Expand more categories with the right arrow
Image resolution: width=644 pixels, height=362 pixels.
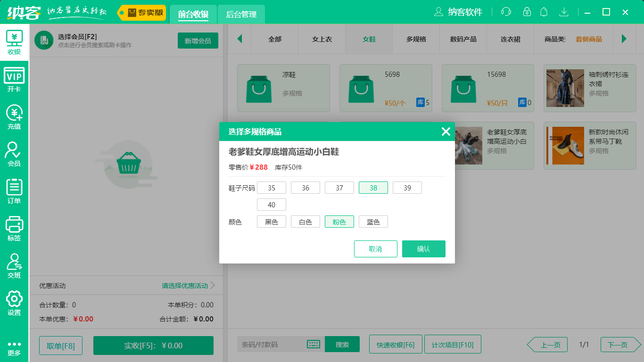pyautogui.click(x=625, y=40)
